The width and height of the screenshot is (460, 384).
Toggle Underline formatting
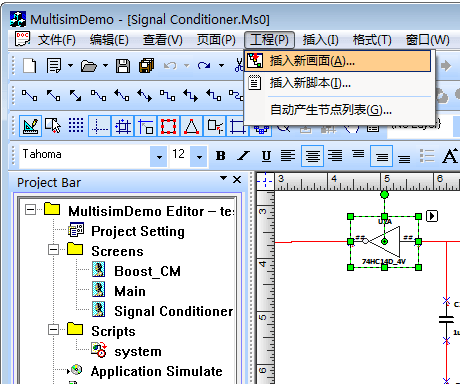[266, 156]
